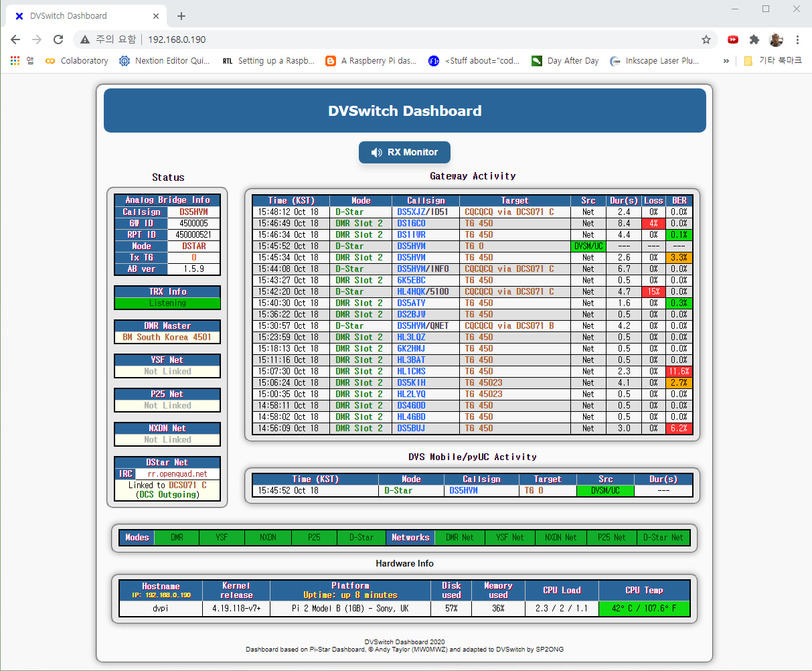
Task: Click the NXDN Net network indicator
Action: pos(561,537)
